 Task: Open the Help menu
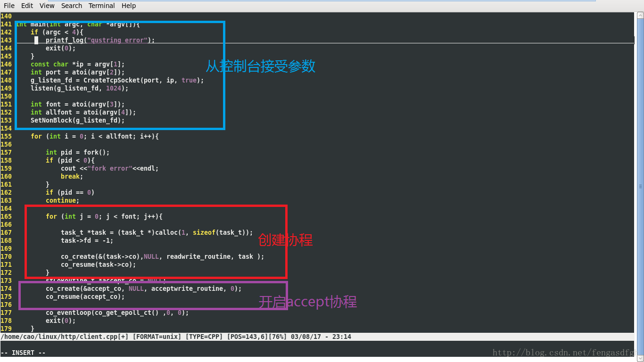129,6
